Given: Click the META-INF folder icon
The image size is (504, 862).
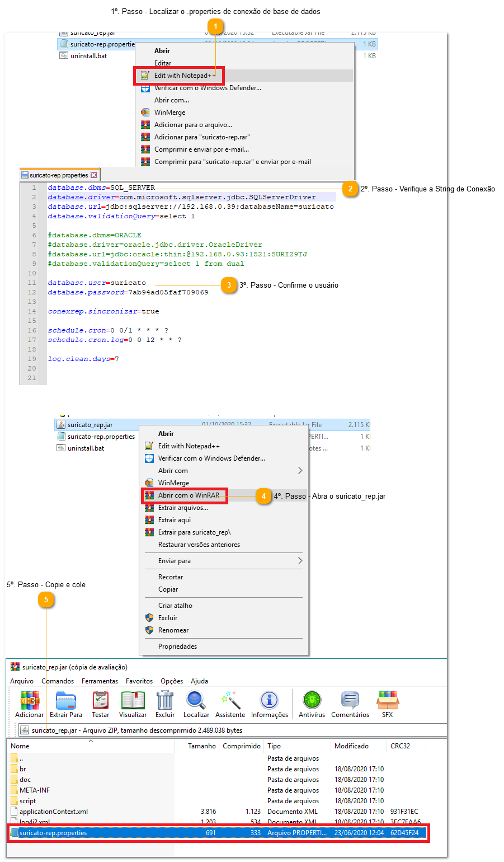Looking at the screenshot, I should [x=15, y=790].
